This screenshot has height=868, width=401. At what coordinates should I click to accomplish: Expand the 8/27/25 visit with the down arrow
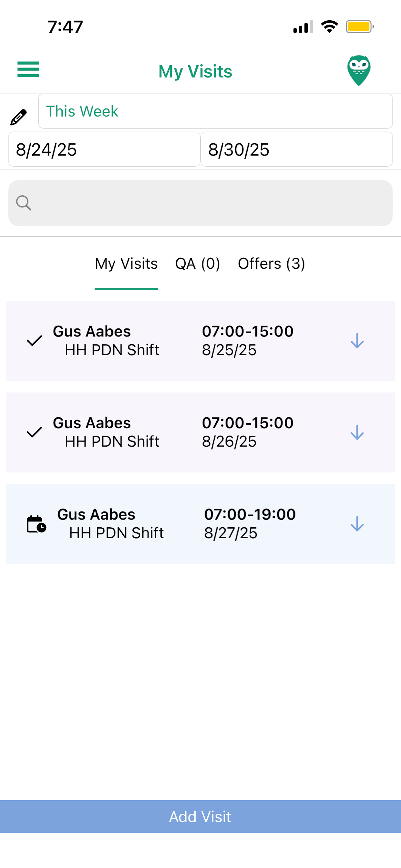point(357,524)
